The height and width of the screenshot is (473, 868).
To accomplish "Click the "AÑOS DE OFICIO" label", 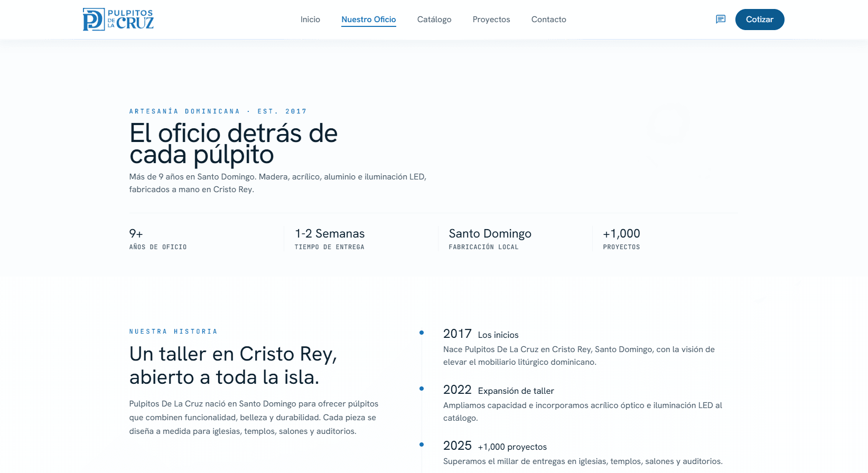I will click(158, 247).
